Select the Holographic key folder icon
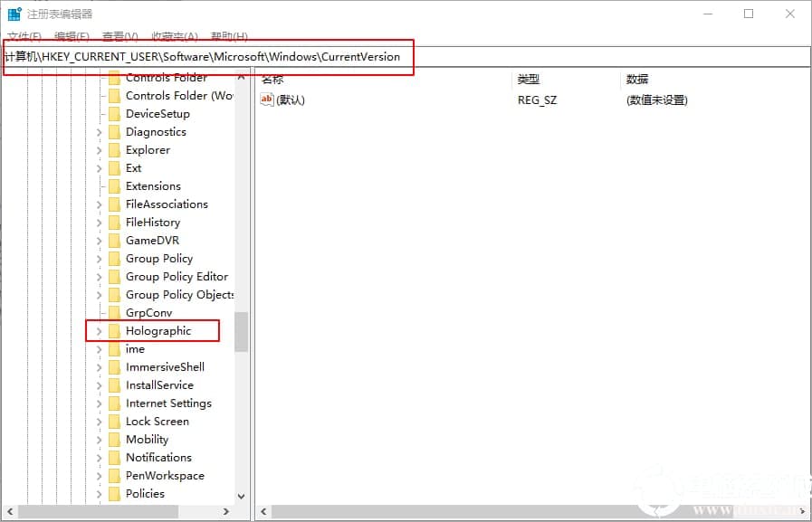The image size is (812, 522). (114, 330)
